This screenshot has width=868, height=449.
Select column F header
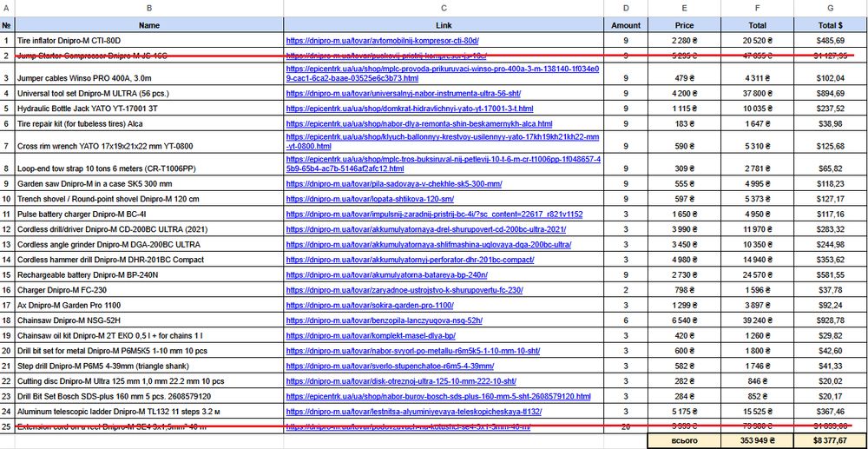[x=757, y=8]
